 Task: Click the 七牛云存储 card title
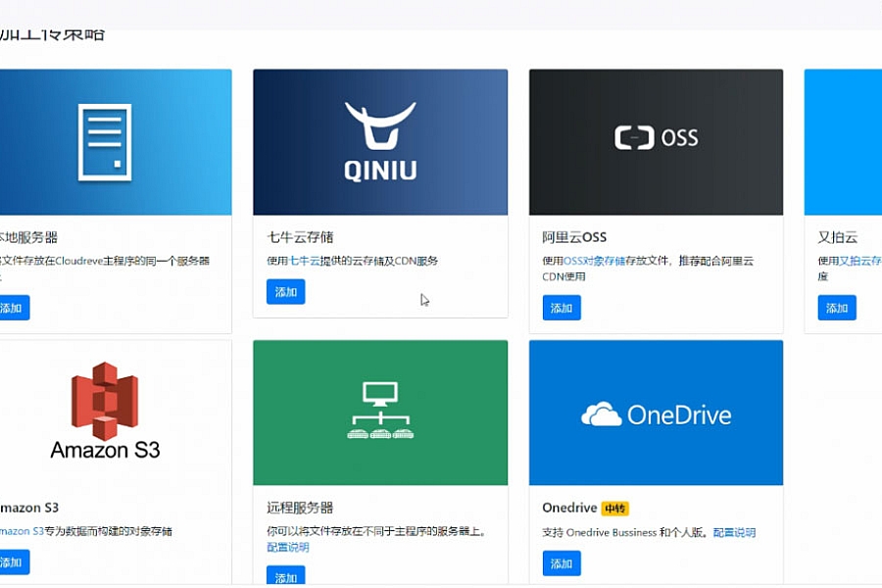tap(300, 237)
